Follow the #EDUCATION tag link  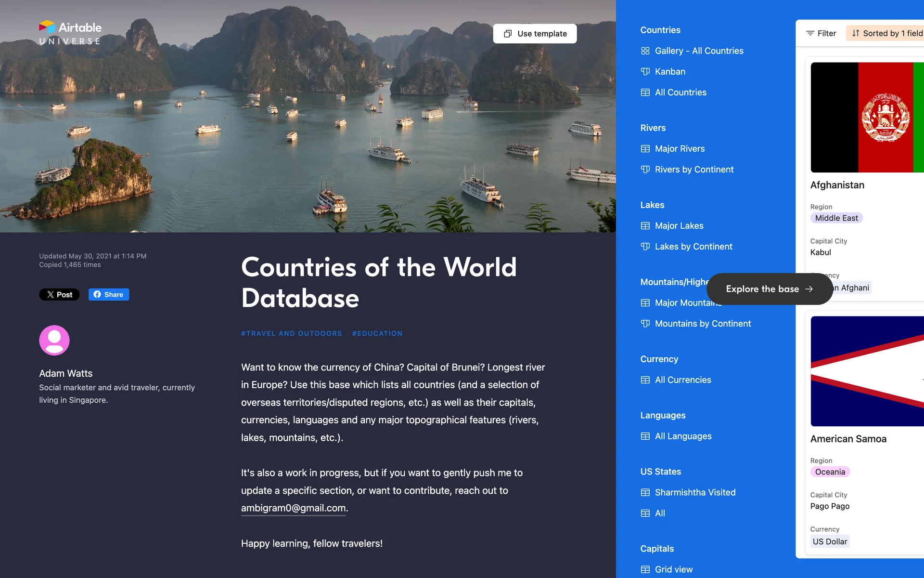377,333
